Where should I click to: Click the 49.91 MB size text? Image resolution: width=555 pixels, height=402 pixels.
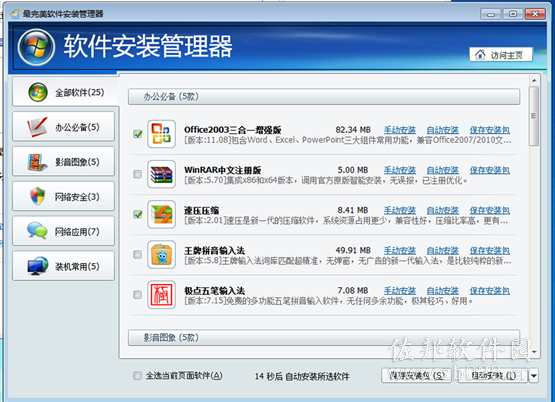click(353, 251)
